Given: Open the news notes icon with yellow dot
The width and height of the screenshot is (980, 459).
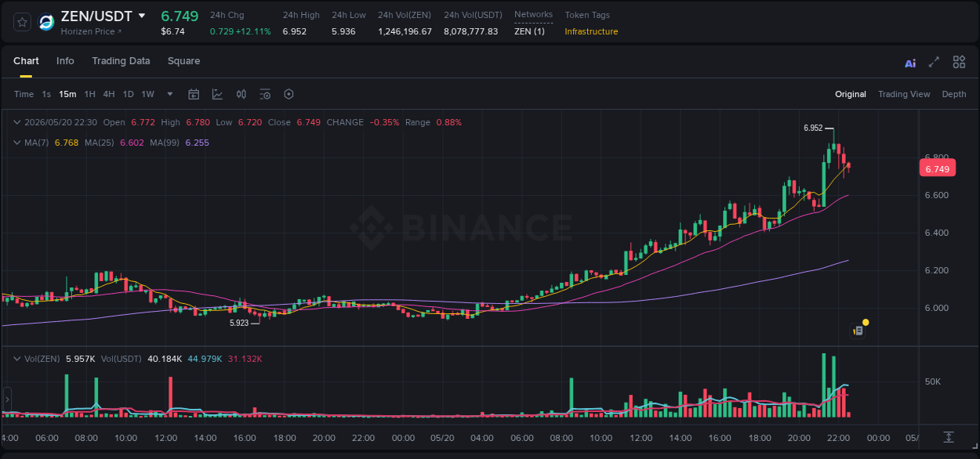Looking at the screenshot, I should point(858,330).
